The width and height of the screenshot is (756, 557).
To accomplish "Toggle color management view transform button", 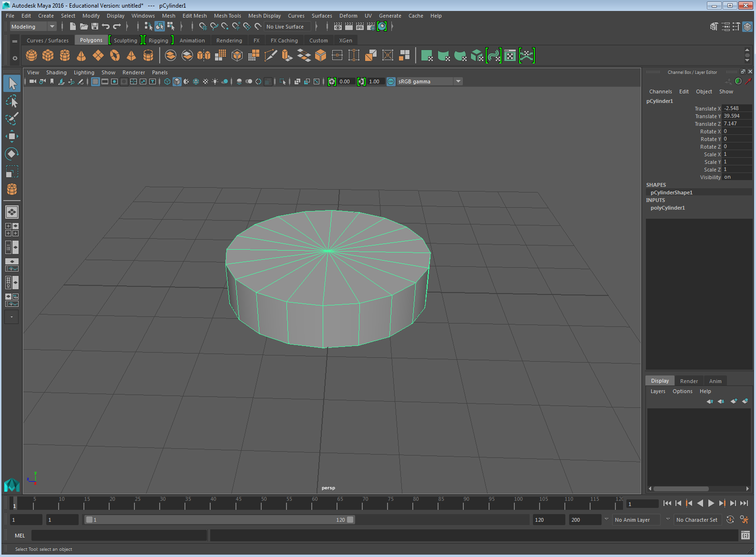I will click(391, 81).
